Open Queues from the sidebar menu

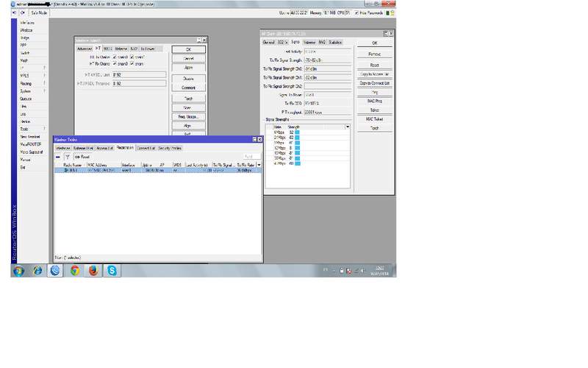point(26,99)
